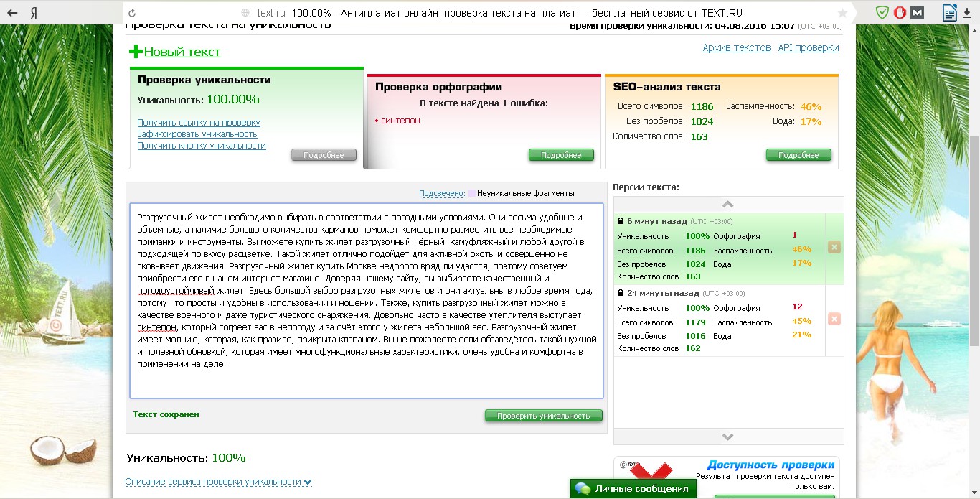Open the M mail extension icon
The width and height of the screenshot is (980, 499).
[916, 13]
